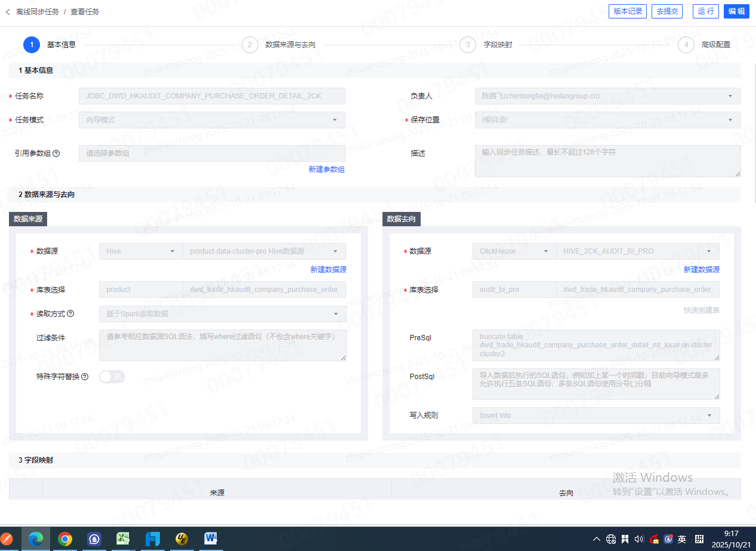Go to step 2 数据来源与去向
The image size is (756, 551).
point(249,45)
